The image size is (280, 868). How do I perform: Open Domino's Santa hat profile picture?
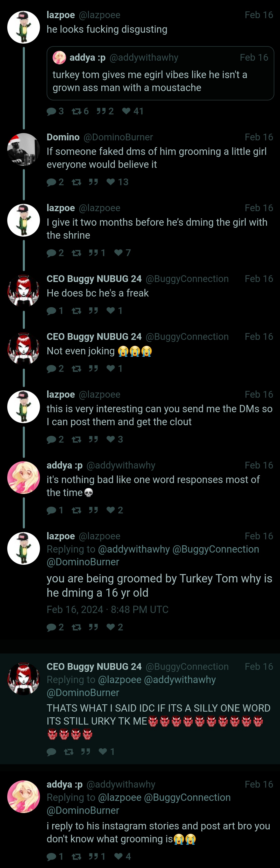pyautogui.click(x=24, y=149)
